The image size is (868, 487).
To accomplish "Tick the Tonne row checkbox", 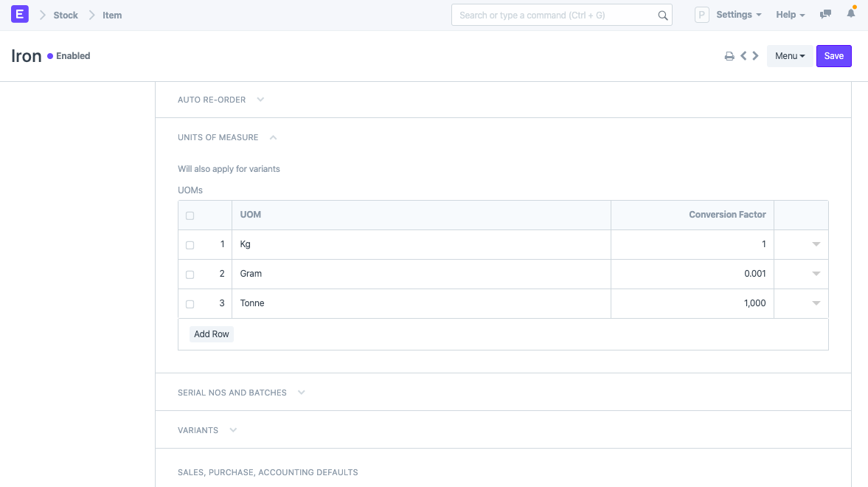I will [x=190, y=303].
